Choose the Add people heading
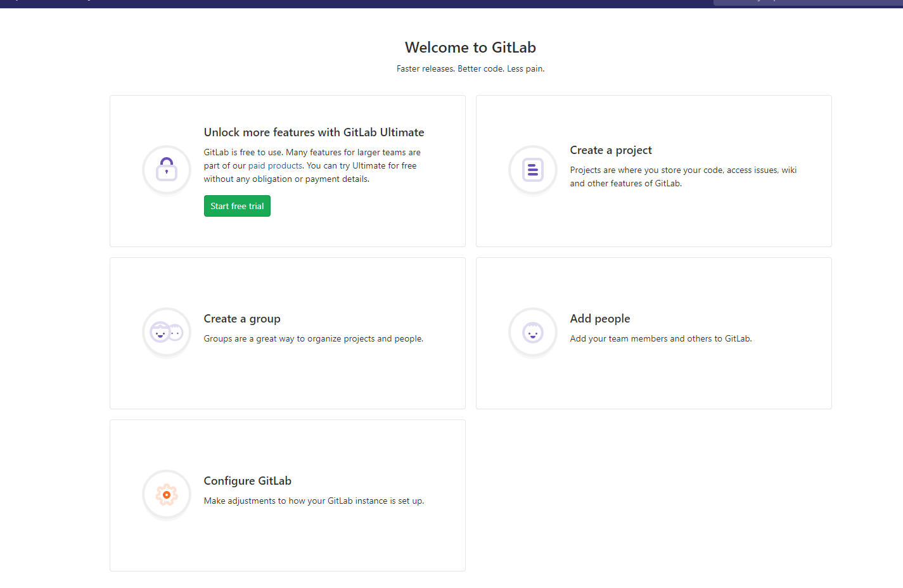The image size is (903, 588). coord(600,319)
